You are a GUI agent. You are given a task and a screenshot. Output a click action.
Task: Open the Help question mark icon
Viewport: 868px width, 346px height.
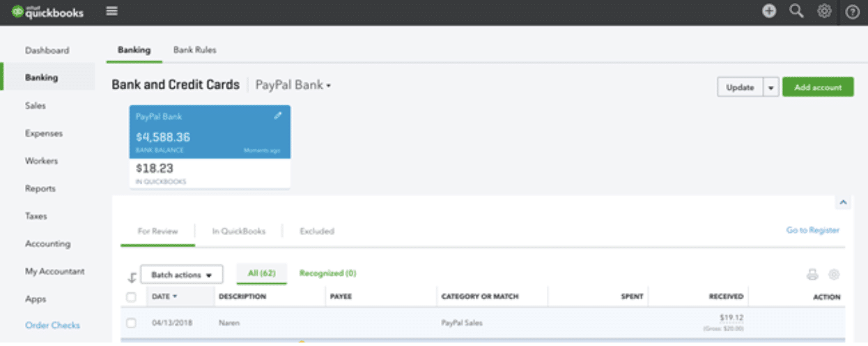852,12
